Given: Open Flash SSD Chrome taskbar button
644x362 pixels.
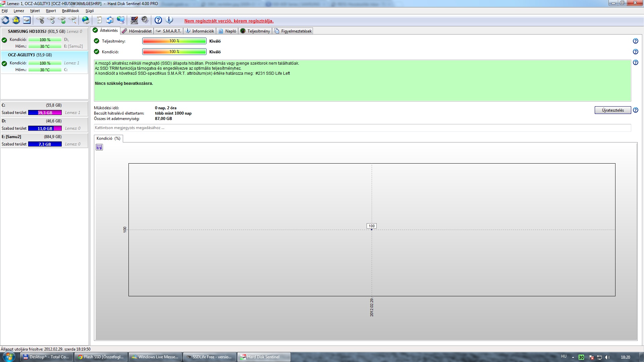Looking at the screenshot, I should pyautogui.click(x=101, y=357).
